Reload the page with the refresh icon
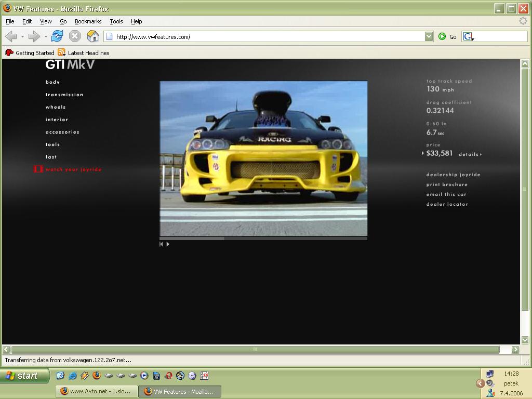Image resolution: width=532 pixels, height=399 pixels. click(57, 36)
